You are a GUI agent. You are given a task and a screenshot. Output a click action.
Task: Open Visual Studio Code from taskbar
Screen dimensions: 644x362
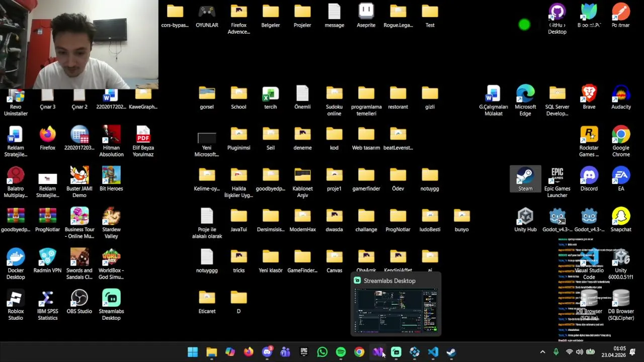click(x=433, y=352)
